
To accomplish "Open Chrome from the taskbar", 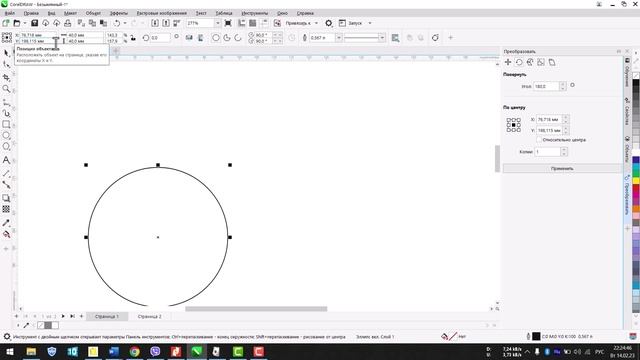I will tap(134, 351).
